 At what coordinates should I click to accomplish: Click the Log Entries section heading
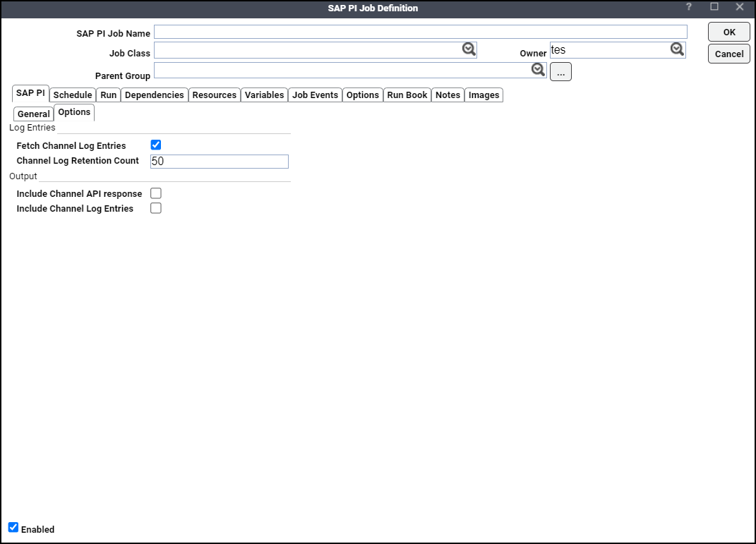coord(32,128)
